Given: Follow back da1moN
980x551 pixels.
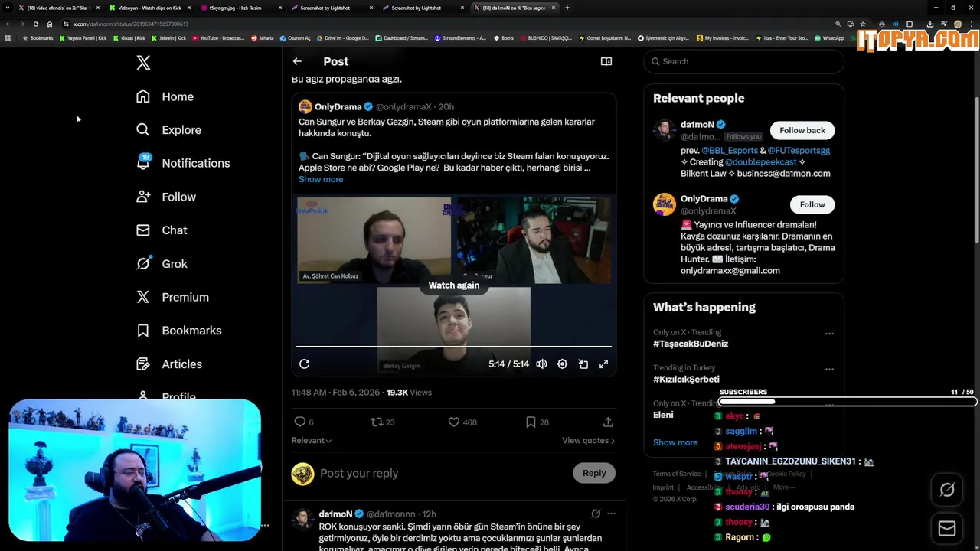Looking at the screenshot, I should pos(802,130).
